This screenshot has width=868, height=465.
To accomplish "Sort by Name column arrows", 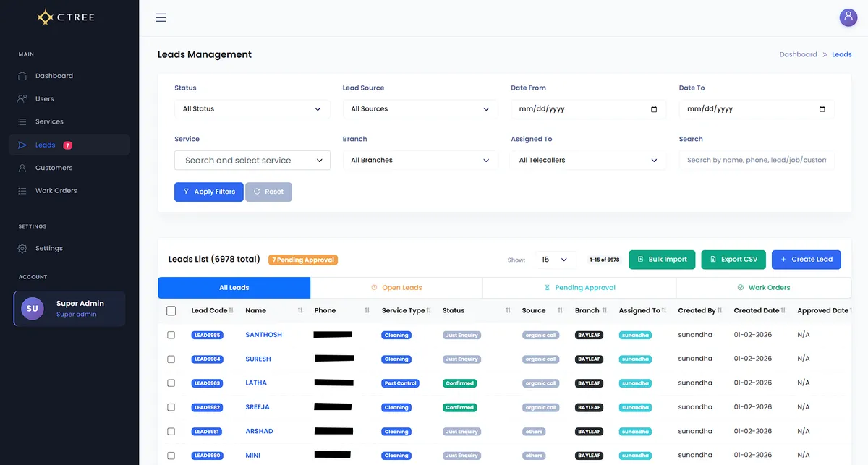I will coord(300,310).
